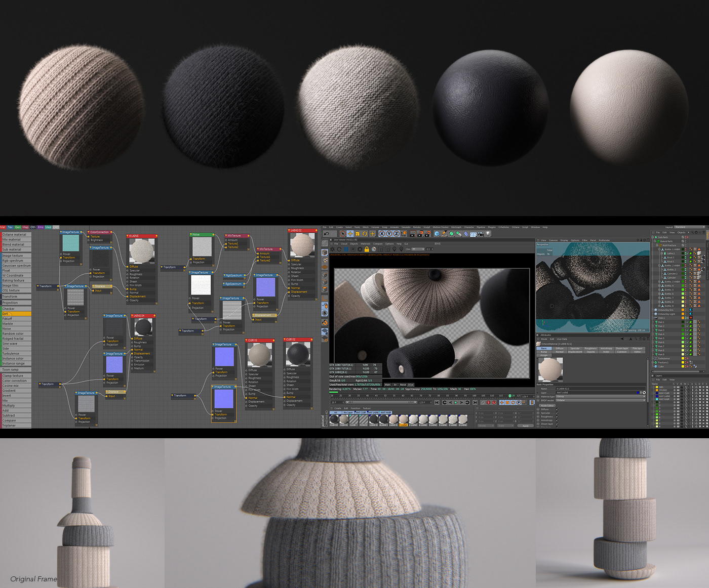The height and width of the screenshot is (588, 709).
Task: Click Apply in the coordinates panel
Action: click(x=525, y=426)
